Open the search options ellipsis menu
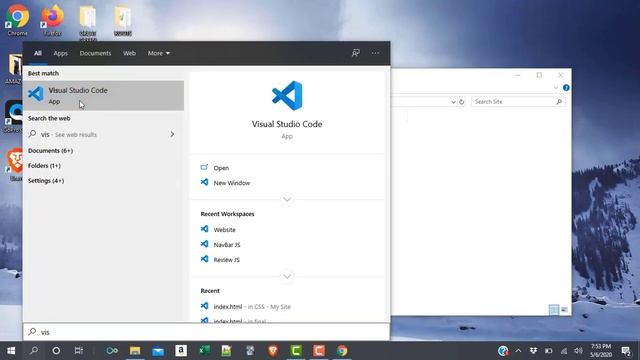The image size is (640, 360). pyautogui.click(x=375, y=53)
